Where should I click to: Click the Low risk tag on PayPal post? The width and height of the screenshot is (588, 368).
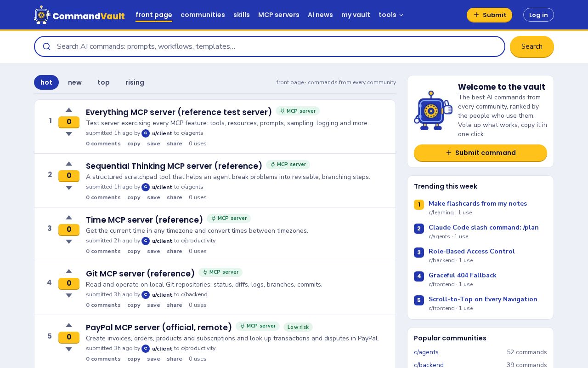tap(298, 327)
